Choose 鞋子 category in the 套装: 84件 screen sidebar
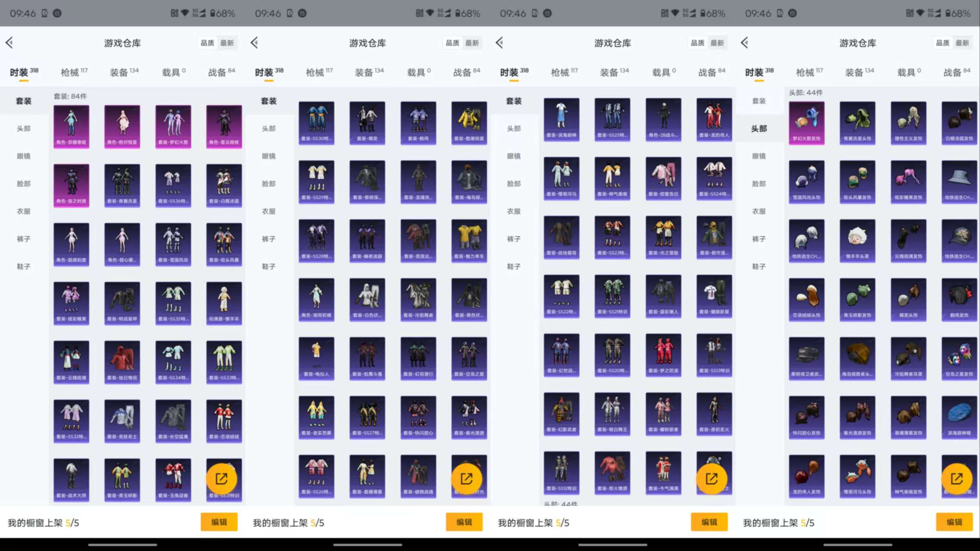This screenshot has width=980, height=551. [x=24, y=266]
